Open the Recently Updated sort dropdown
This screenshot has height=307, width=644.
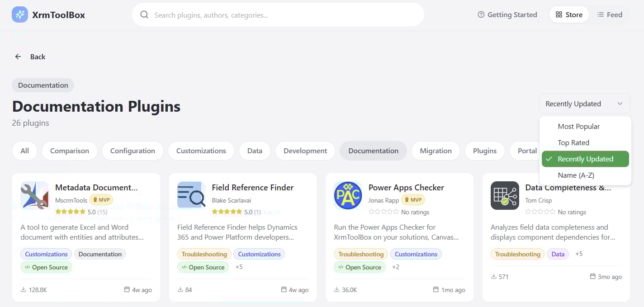click(584, 104)
